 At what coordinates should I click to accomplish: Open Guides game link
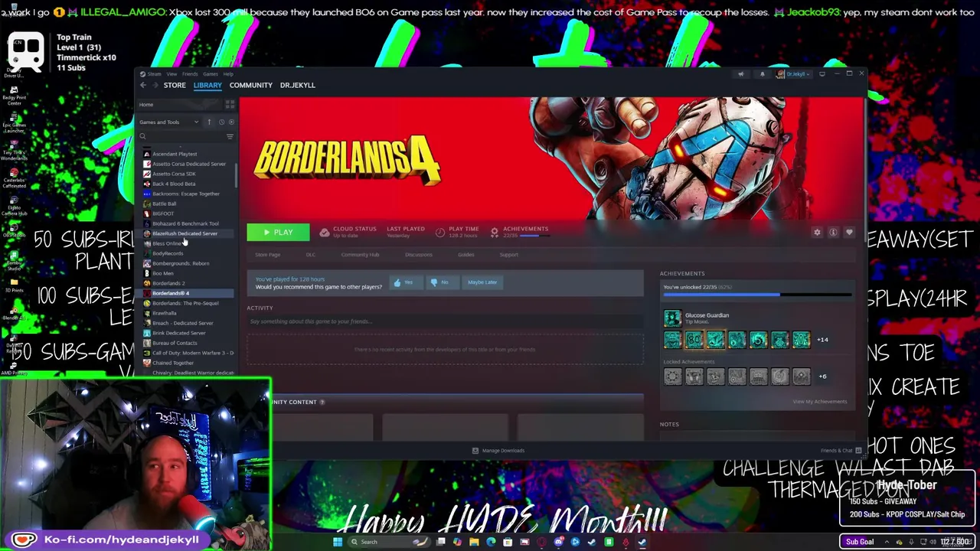pos(465,255)
